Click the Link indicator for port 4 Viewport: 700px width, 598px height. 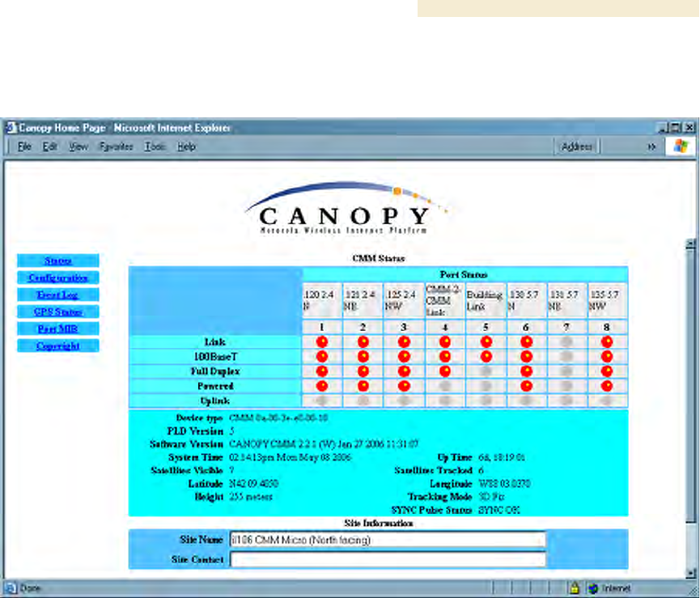point(444,341)
